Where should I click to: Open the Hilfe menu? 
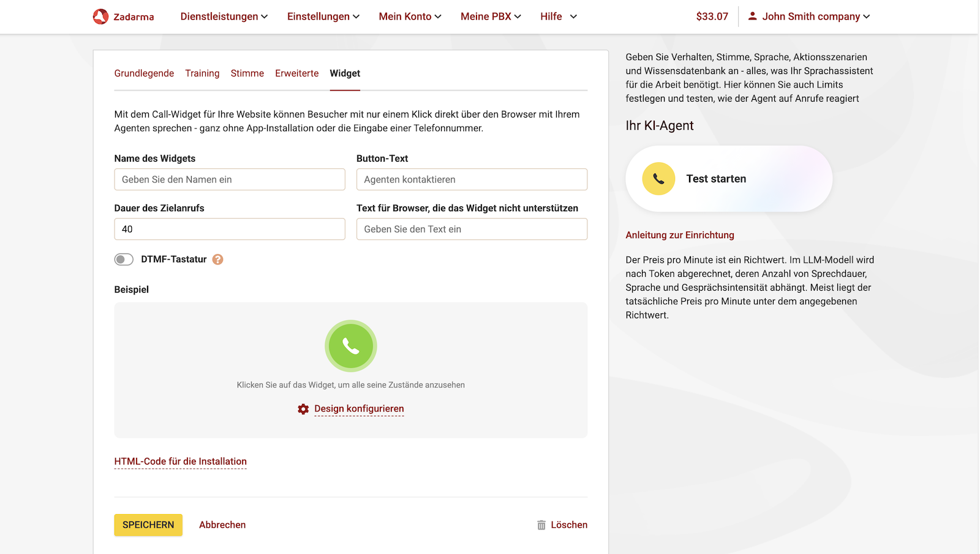[550, 17]
